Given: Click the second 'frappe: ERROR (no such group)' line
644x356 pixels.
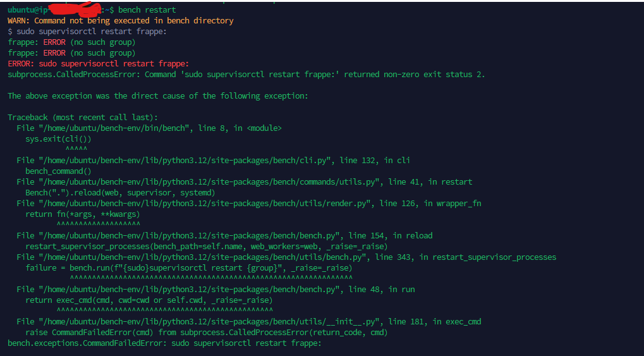Looking at the screenshot, I should [x=71, y=52].
